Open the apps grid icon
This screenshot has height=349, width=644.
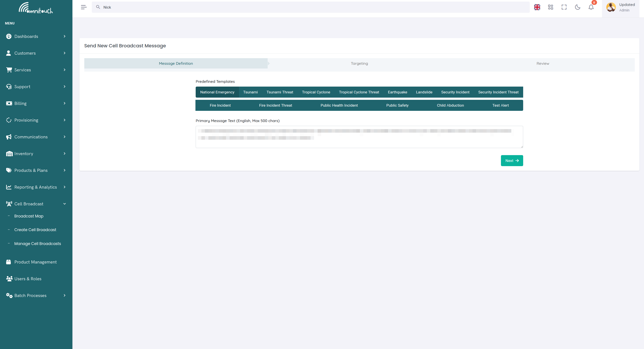point(550,7)
